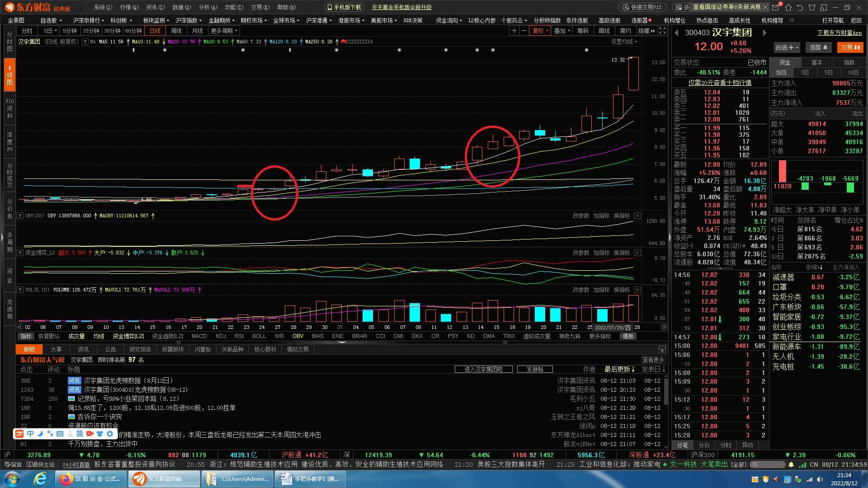
Task: Open the multi-window grid icon
Action: (678, 7)
